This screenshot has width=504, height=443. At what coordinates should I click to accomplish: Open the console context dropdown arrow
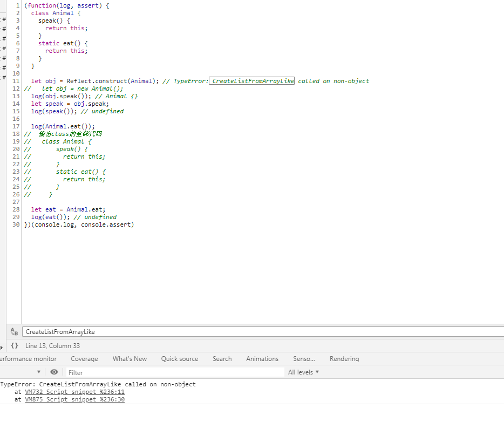(38, 372)
